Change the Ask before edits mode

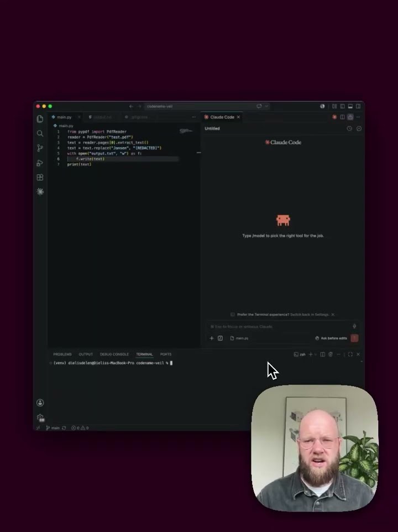[x=331, y=338]
